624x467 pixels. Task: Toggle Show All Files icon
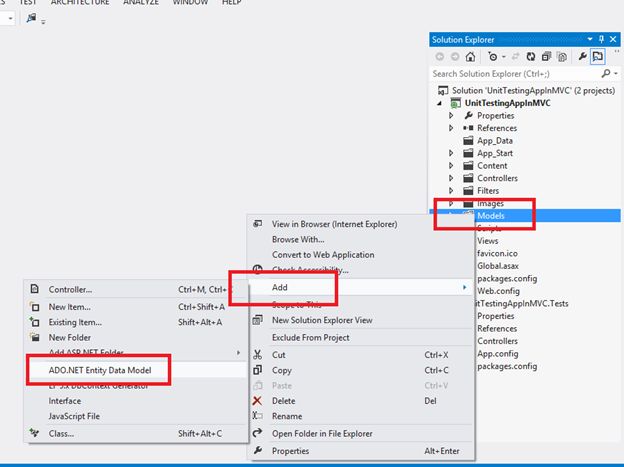coord(562,57)
